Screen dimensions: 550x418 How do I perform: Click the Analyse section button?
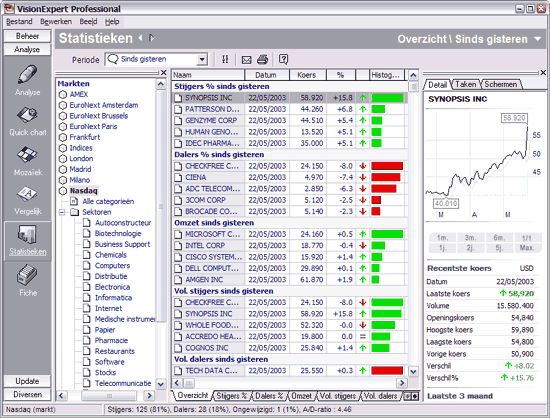click(x=27, y=49)
